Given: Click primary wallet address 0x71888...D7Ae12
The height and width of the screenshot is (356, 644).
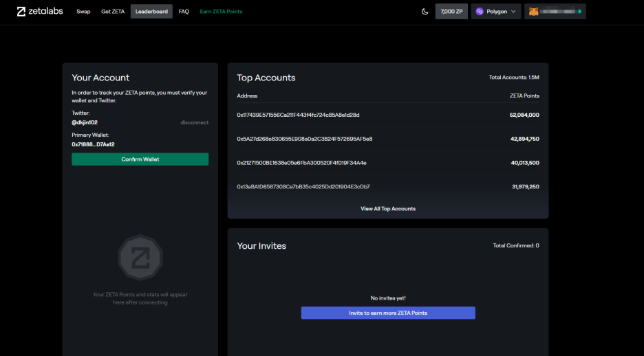Looking at the screenshot, I should pos(94,144).
